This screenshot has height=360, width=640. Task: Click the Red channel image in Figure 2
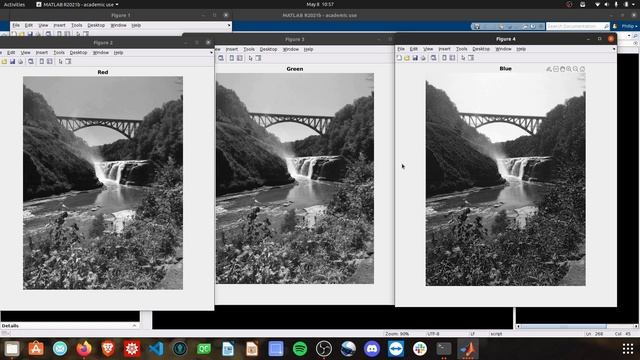click(103, 183)
